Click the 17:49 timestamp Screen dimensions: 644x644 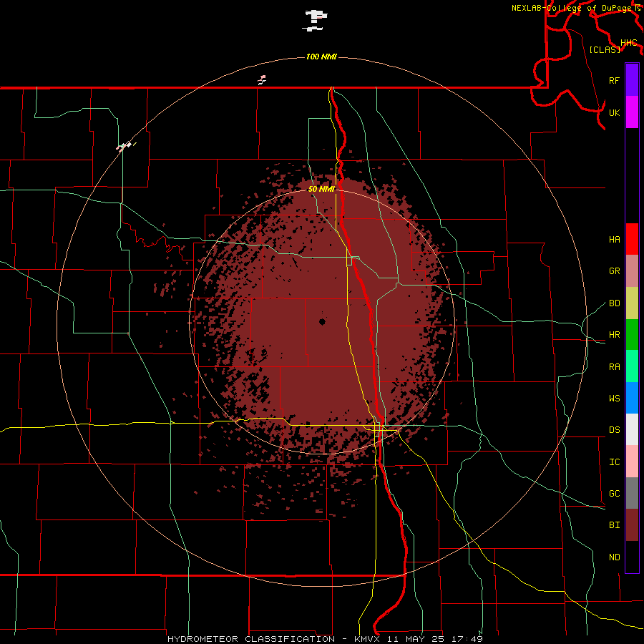469,639
